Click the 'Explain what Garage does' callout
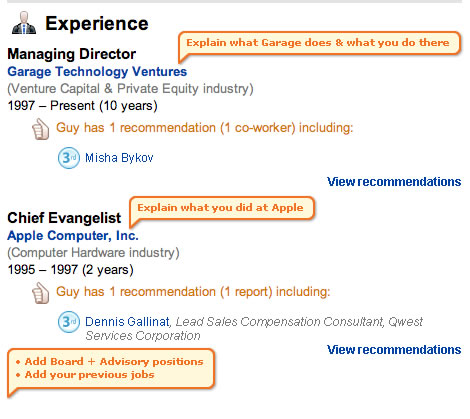The image size is (470, 419). (x=319, y=43)
